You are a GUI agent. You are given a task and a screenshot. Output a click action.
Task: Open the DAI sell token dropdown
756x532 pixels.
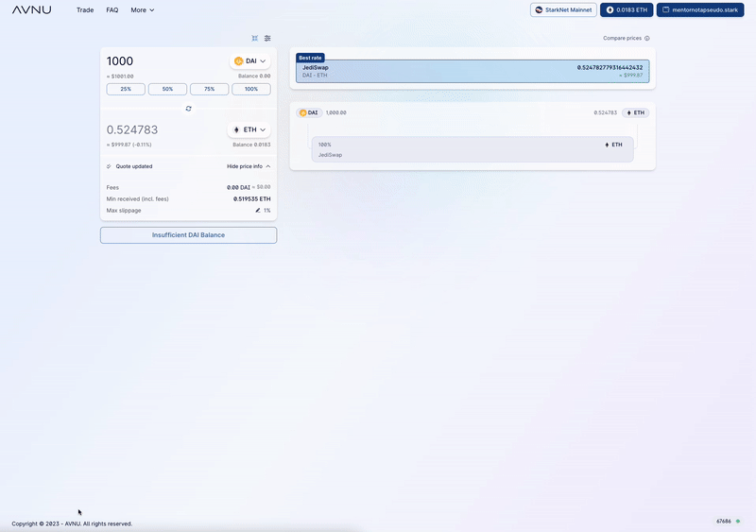tap(249, 61)
